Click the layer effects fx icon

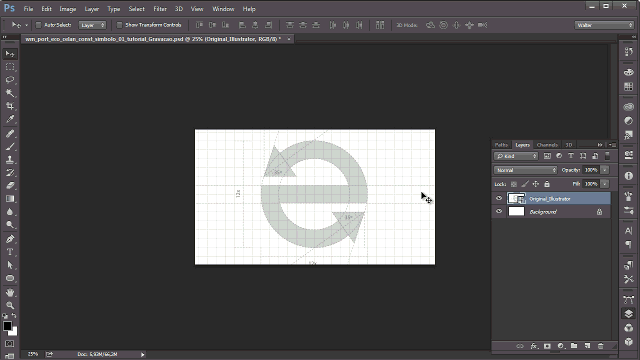pyautogui.click(x=533, y=346)
